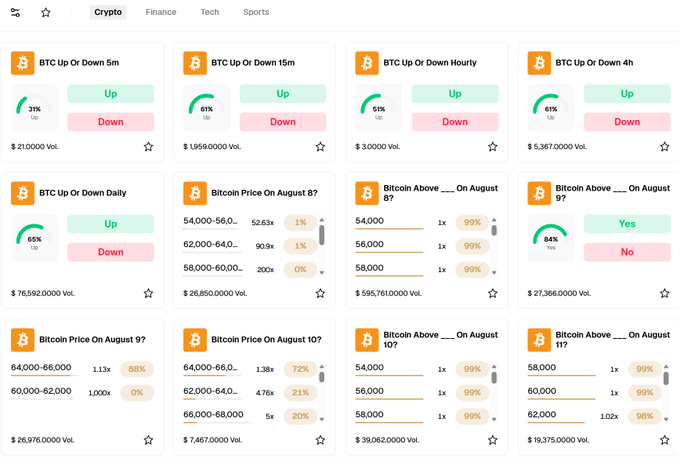
Task: Bet Down on BTC Up Or Down 5m
Action: click(111, 122)
